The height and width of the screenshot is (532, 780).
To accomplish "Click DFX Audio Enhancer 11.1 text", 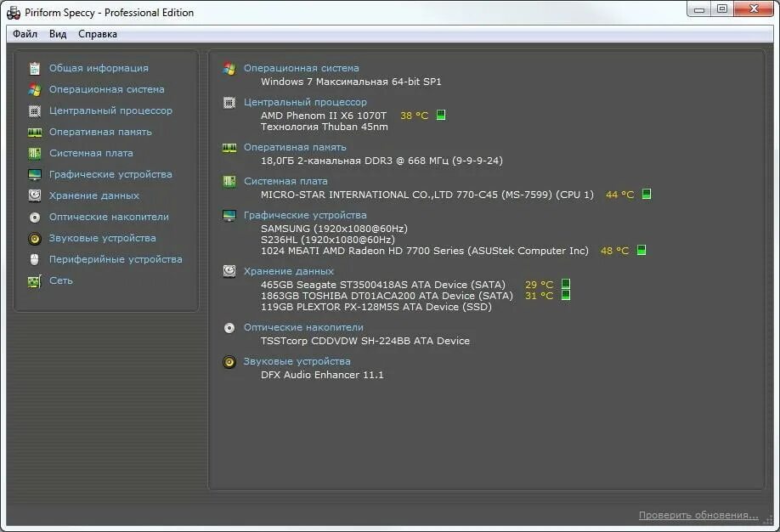I will [322, 375].
